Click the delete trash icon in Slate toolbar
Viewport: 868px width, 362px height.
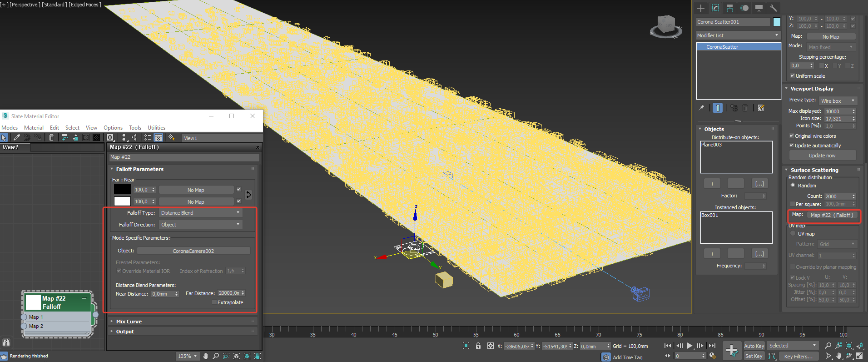51,137
